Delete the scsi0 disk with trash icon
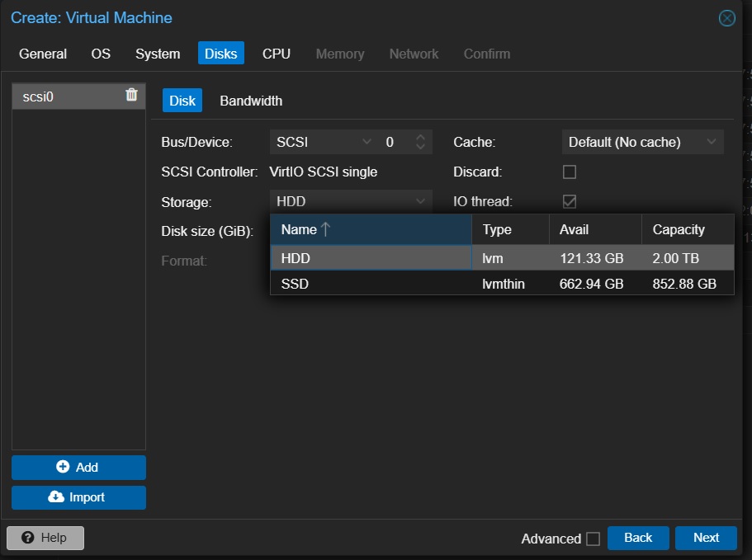 [x=131, y=95]
